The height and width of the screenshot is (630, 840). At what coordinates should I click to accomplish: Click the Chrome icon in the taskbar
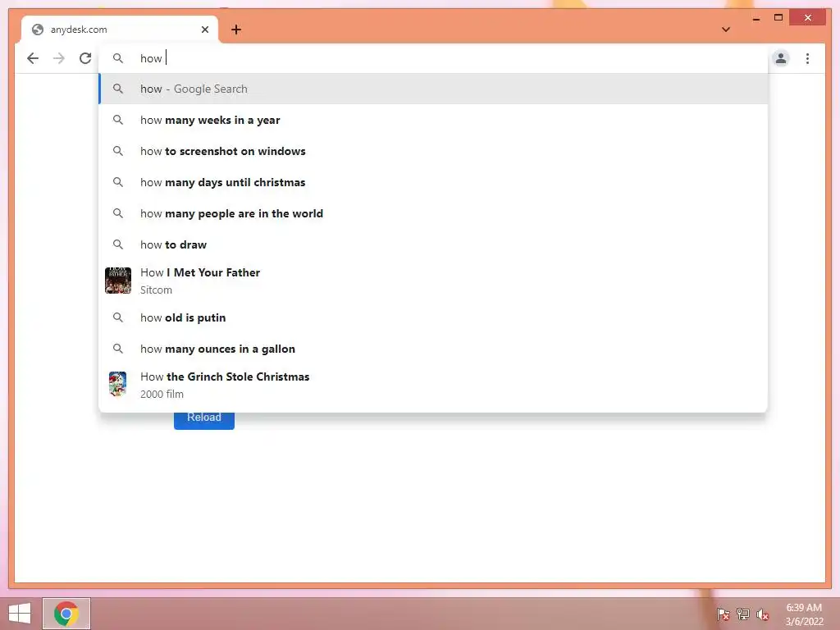pyautogui.click(x=66, y=614)
